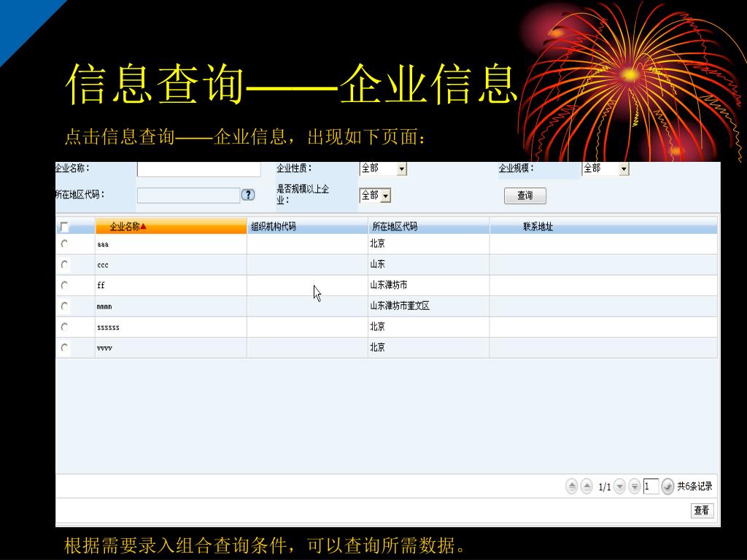
Task: Click the 联系地址 column header
Action: click(603, 226)
